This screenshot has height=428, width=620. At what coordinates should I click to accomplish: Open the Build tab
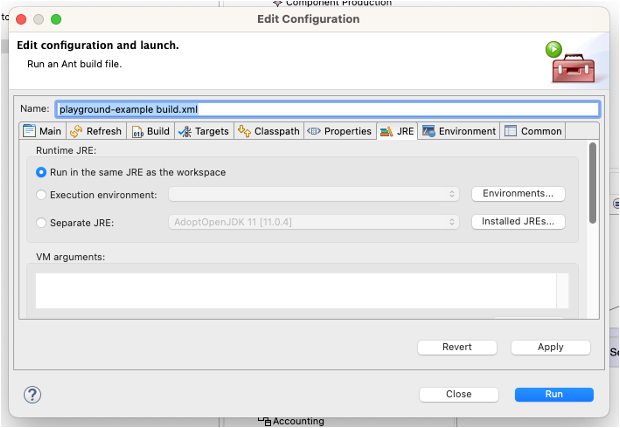[x=151, y=131]
